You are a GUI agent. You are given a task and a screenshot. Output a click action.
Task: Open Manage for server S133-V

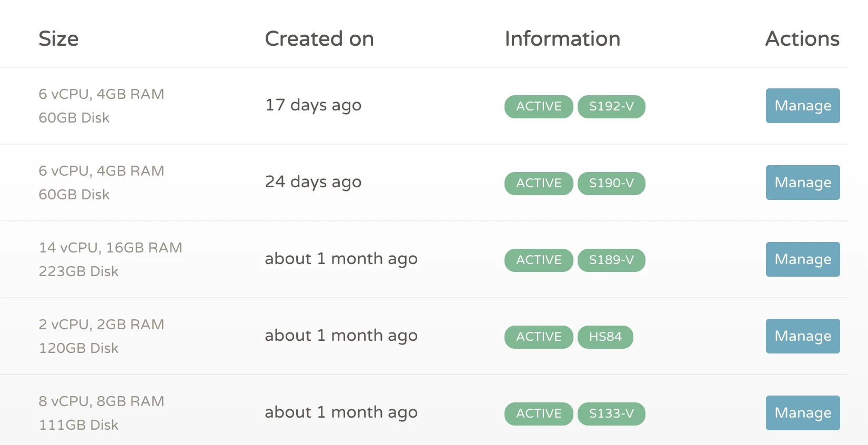coord(803,413)
